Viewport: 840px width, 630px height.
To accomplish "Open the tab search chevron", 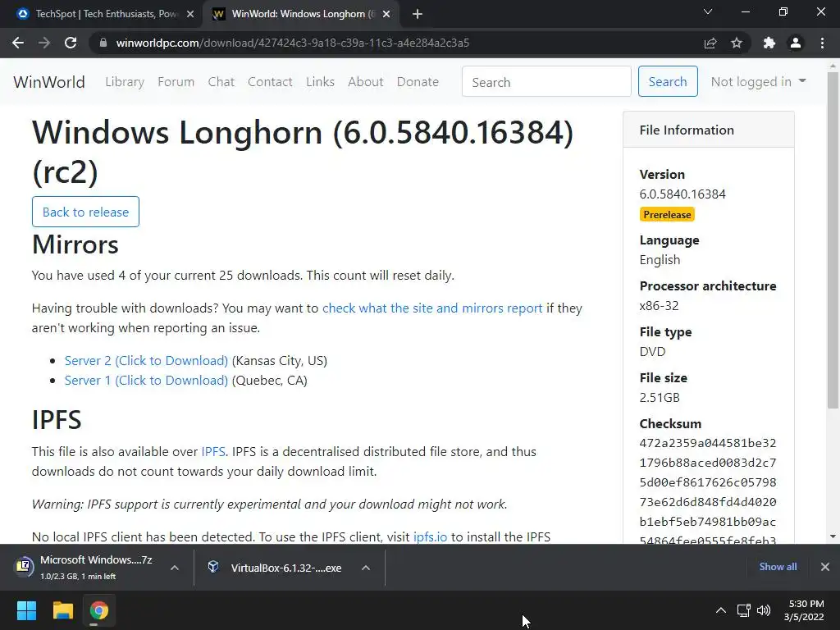I will (x=708, y=11).
